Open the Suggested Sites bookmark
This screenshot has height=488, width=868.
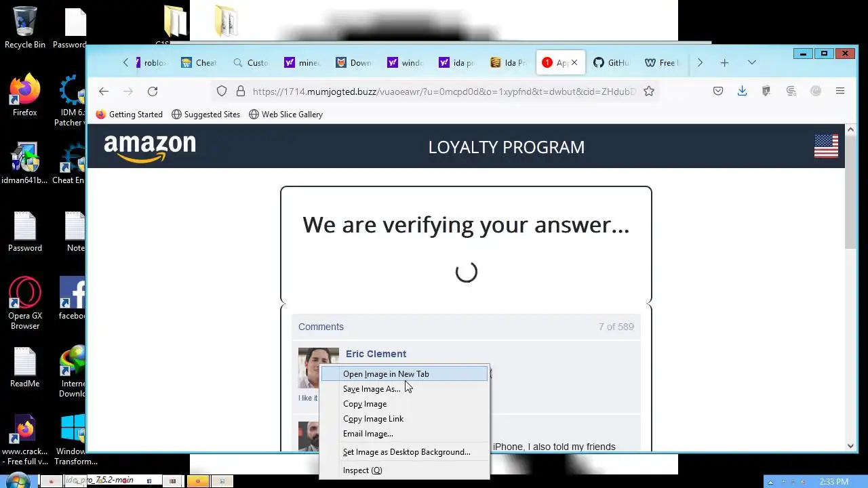[206, 115]
